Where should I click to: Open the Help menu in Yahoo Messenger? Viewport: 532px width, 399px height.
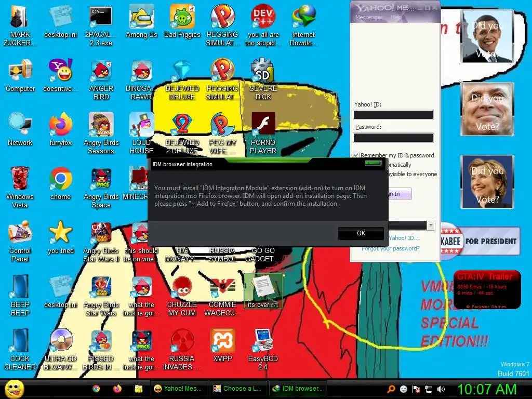396,17
